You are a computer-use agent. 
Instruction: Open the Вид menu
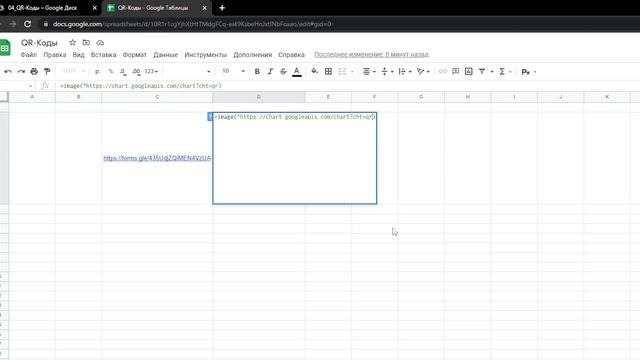[x=78, y=55]
